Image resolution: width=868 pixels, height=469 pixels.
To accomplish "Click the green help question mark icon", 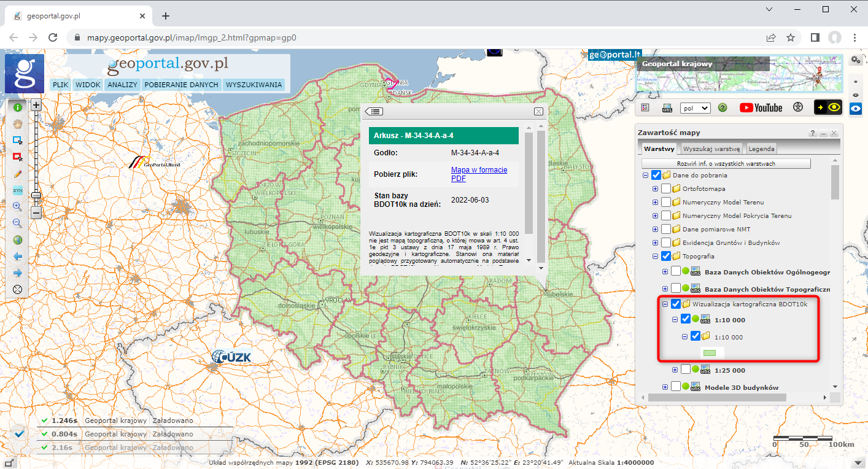I will click(723, 107).
